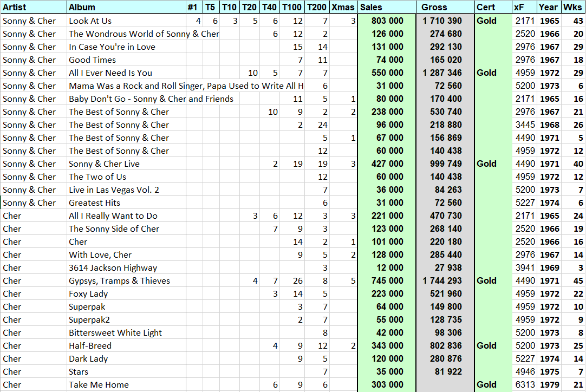The image size is (586, 392).
Task: Click the gross value 1 710 390
Action: tap(445, 21)
